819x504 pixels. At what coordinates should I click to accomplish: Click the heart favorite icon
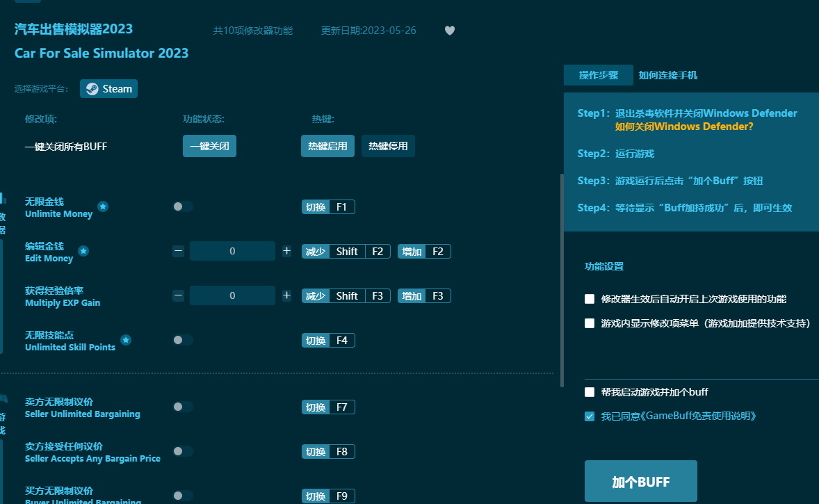[x=450, y=31]
